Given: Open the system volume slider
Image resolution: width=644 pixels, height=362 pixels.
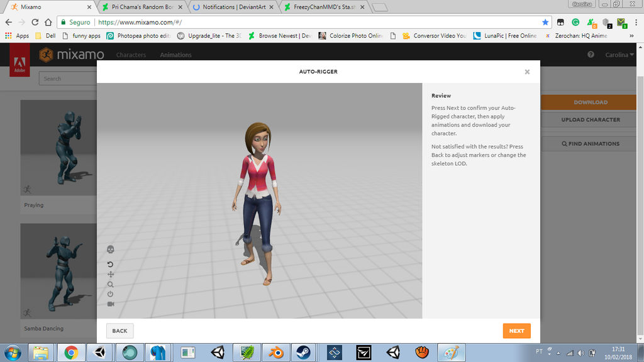Looking at the screenshot, I should [580, 353].
